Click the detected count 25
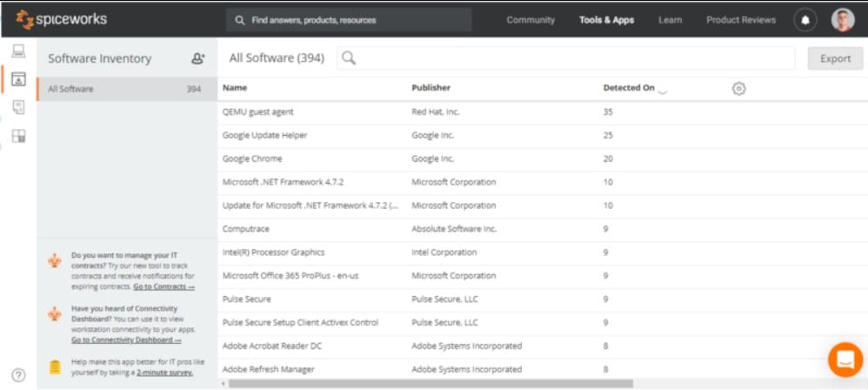 pyautogui.click(x=608, y=135)
